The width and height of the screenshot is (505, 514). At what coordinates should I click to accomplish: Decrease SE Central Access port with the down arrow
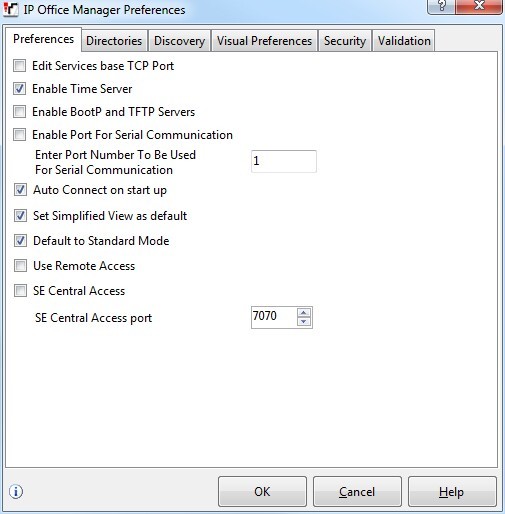(303, 321)
